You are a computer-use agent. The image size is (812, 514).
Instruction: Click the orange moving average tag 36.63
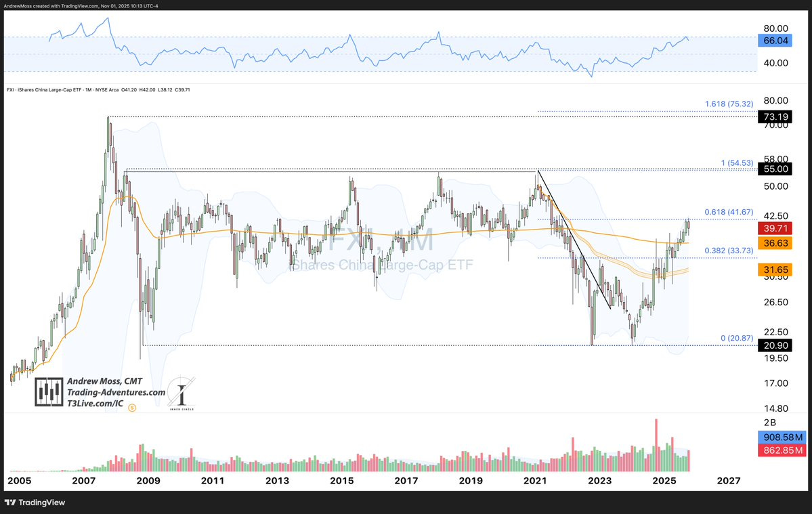(775, 242)
